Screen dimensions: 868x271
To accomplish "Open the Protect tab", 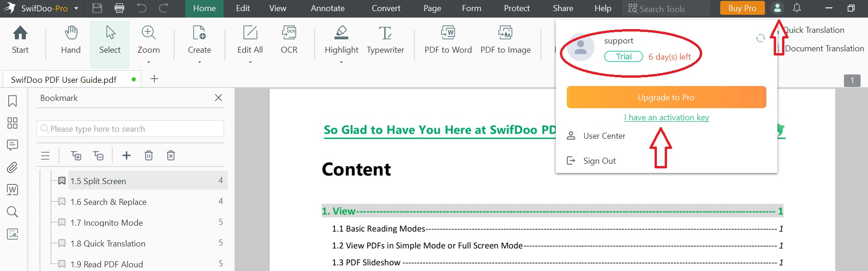I will pos(517,8).
